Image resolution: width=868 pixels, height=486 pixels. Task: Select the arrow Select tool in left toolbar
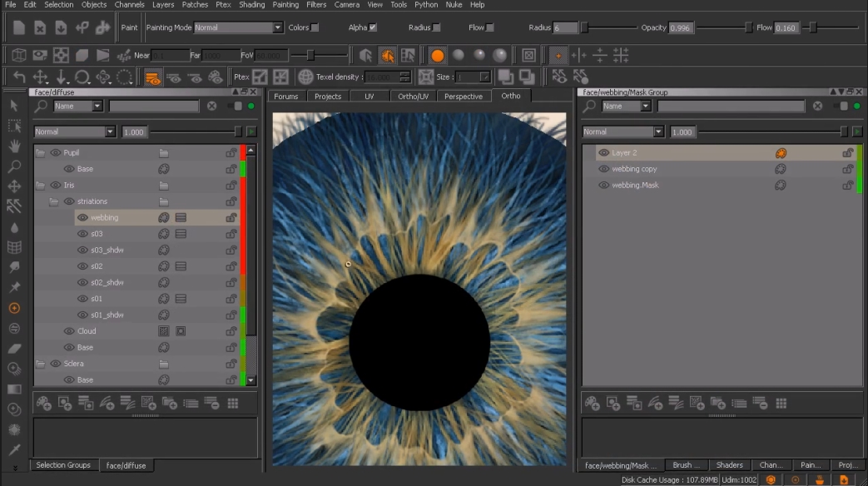[14, 105]
